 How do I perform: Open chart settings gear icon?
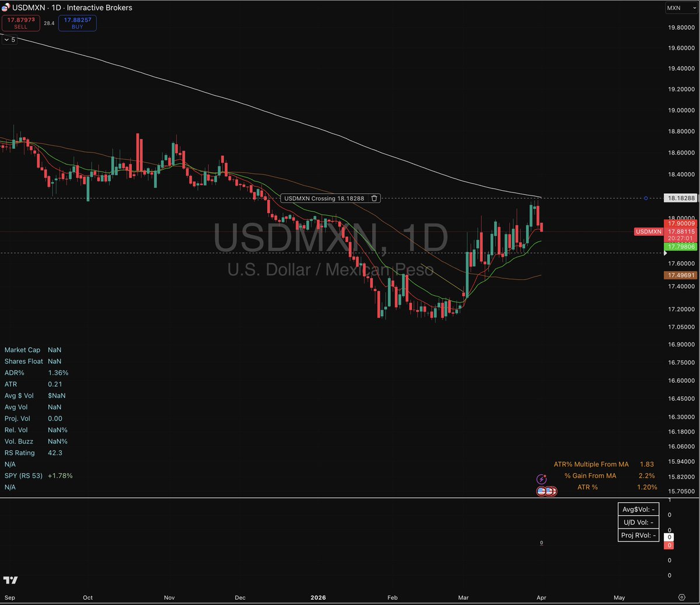(681, 597)
